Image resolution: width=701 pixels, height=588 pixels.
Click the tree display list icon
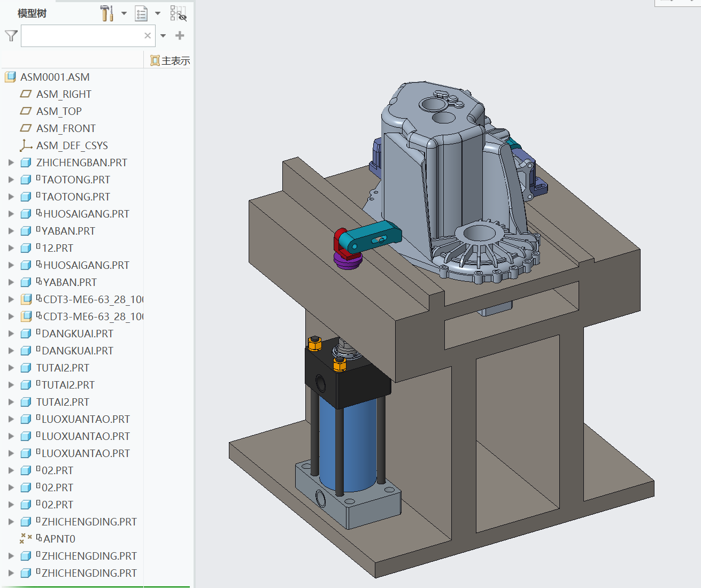point(141,13)
